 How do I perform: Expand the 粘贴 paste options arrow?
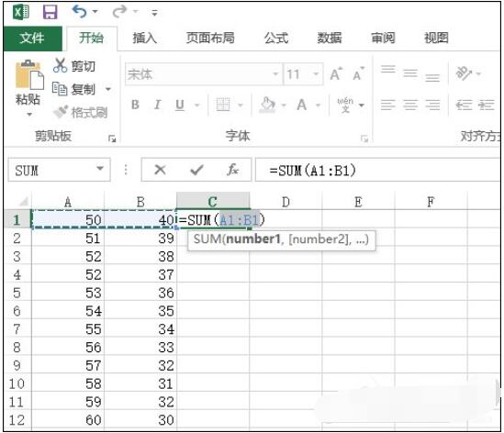(29, 114)
